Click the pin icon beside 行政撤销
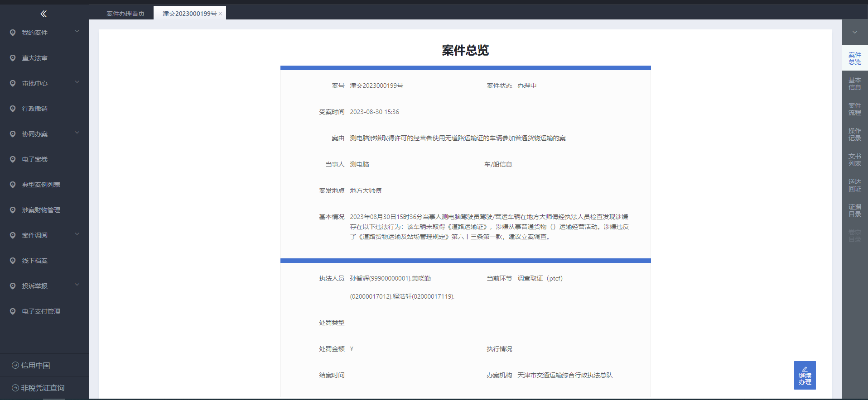 click(13, 109)
